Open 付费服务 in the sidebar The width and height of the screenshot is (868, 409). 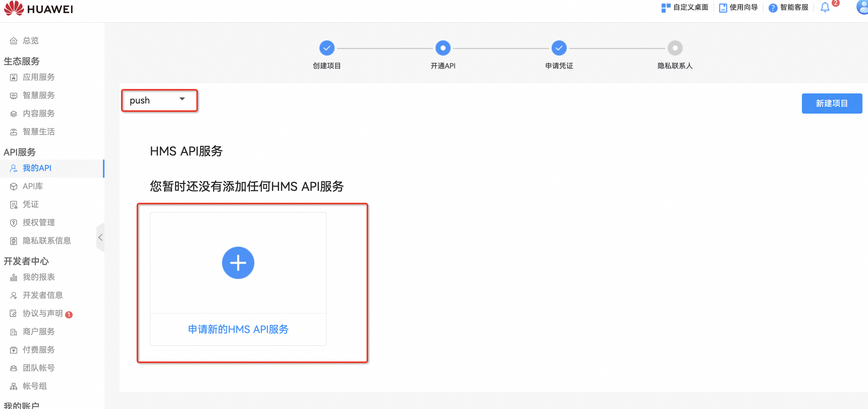[x=39, y=350]
